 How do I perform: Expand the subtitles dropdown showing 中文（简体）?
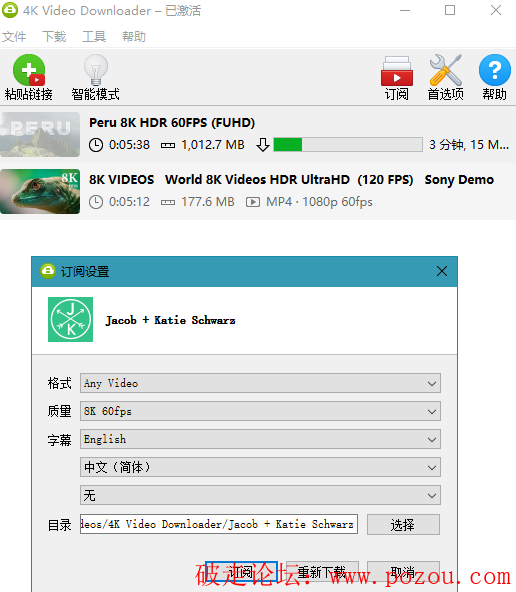pyautogui.click(x=260, y=467)
